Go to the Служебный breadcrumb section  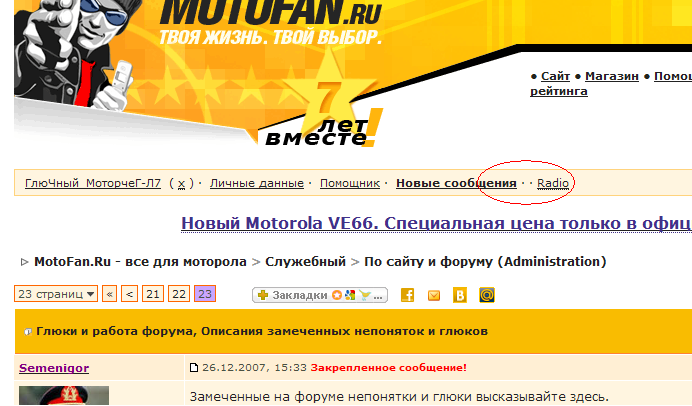305,262
